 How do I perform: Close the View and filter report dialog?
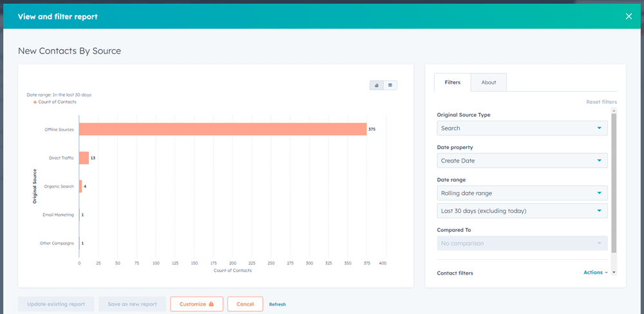coord(629,16)
